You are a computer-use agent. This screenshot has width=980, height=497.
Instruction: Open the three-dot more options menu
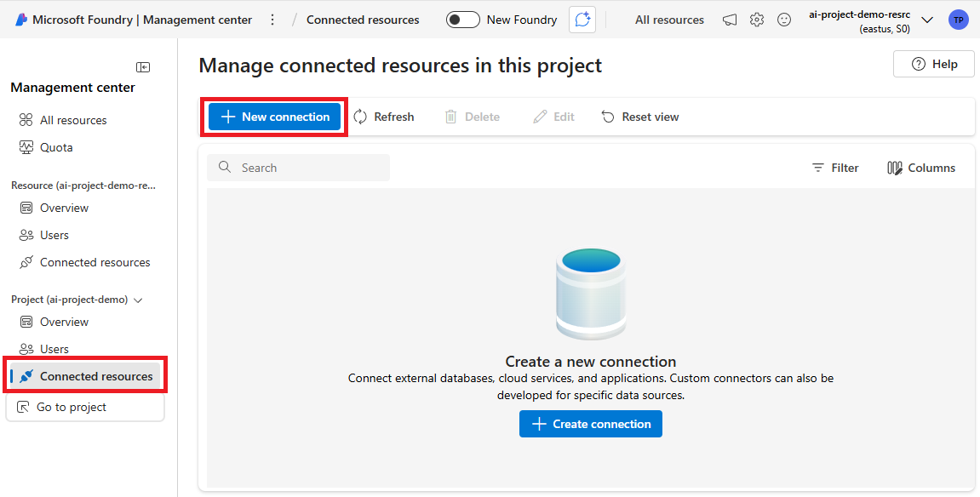pos(272,20)
